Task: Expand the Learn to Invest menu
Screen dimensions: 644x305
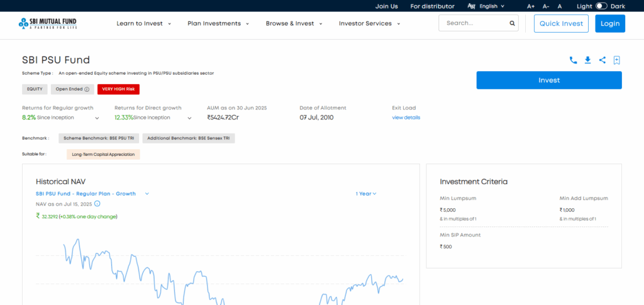Action: tap(144, 23)
